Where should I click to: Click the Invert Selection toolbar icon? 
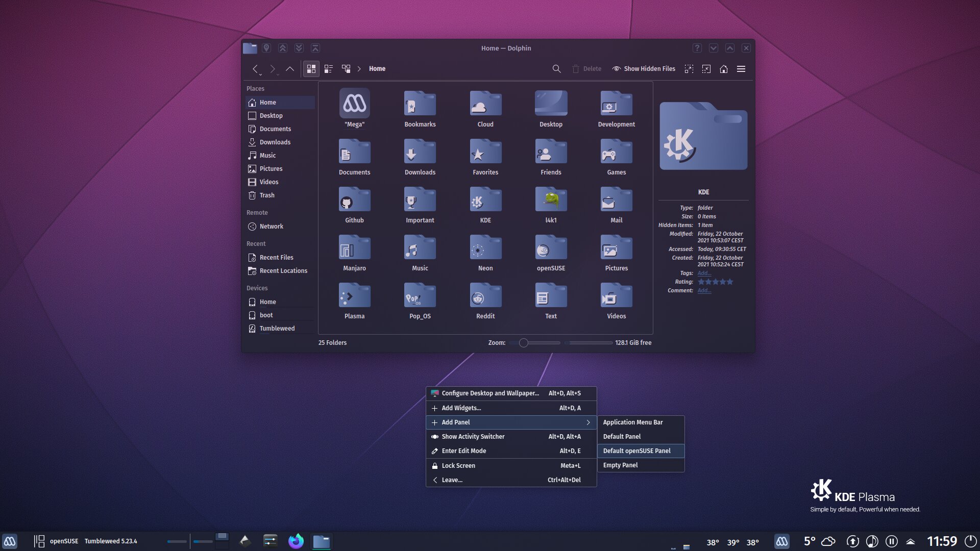[706, 69]
